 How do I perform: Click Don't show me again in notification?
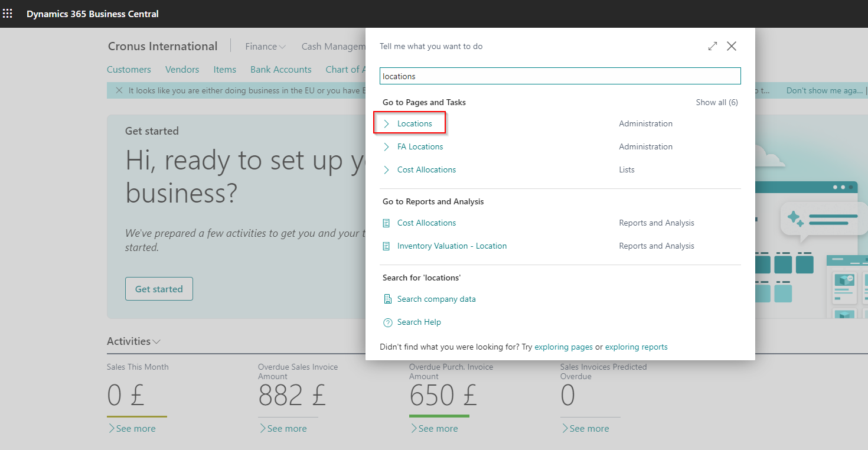[825, 90]
